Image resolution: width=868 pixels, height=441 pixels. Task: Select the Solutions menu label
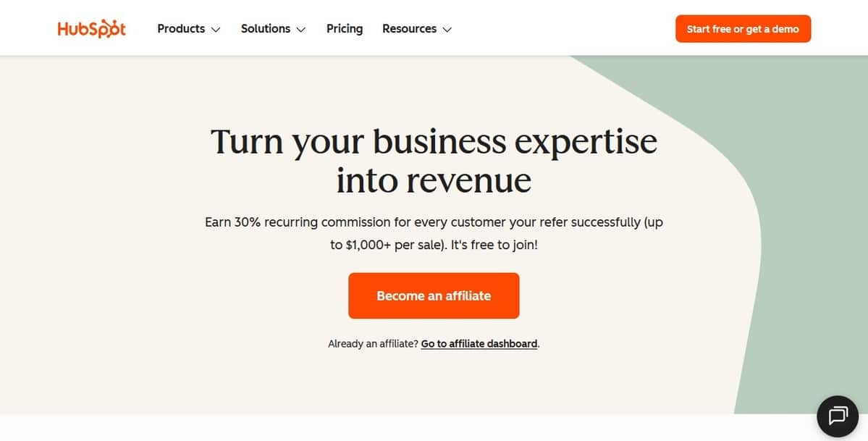266,29
